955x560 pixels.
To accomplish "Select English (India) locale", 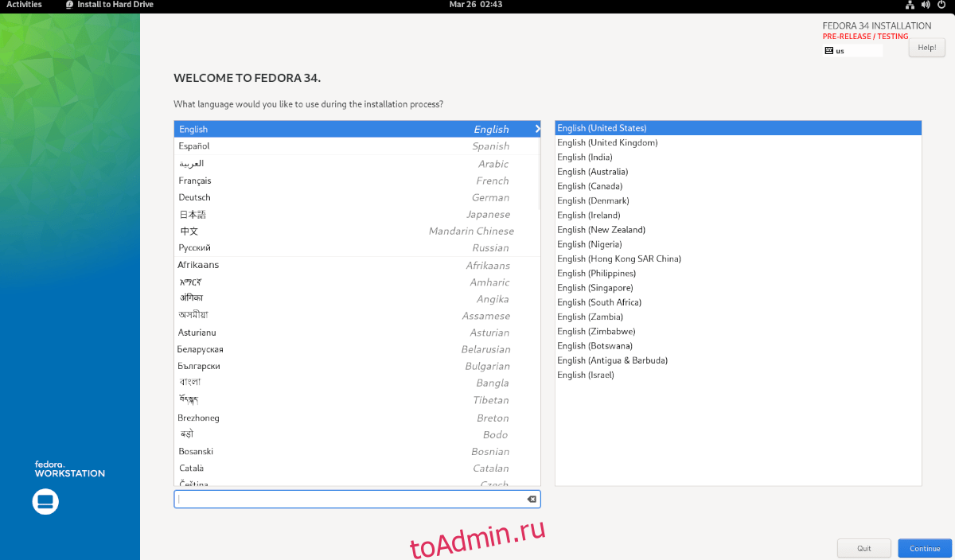I will pyautogui.click(x=738, y=157).
